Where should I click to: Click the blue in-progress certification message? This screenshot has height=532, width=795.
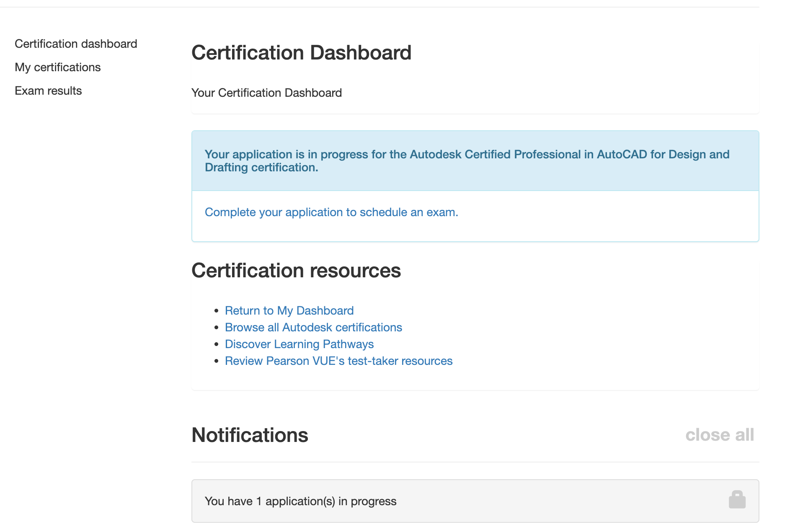click(467, 161)
